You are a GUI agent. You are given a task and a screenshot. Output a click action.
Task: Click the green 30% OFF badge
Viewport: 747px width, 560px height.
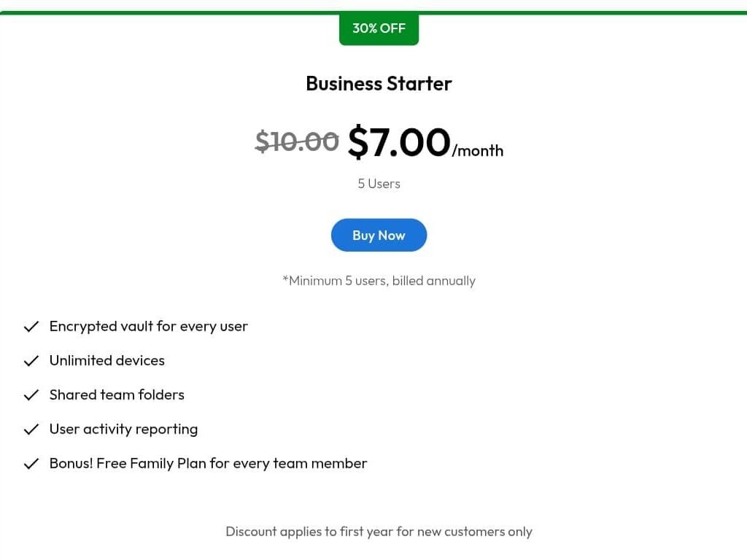click(379, 28)
